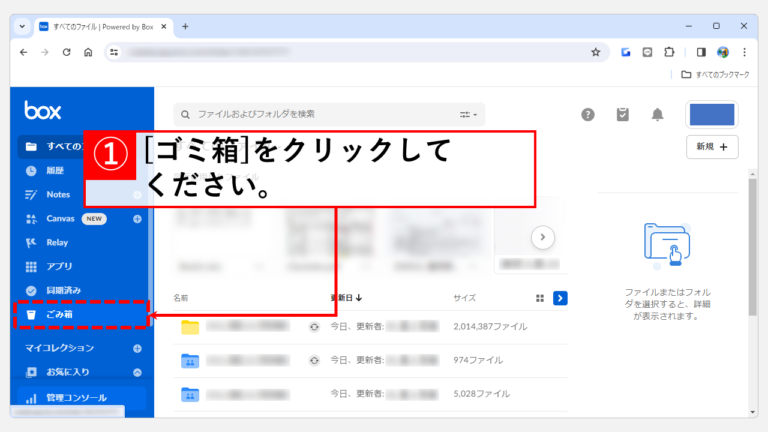This screenshot has height=432, width=768.
Task: Click the search magnifier icon
Action: click(185, 115)
